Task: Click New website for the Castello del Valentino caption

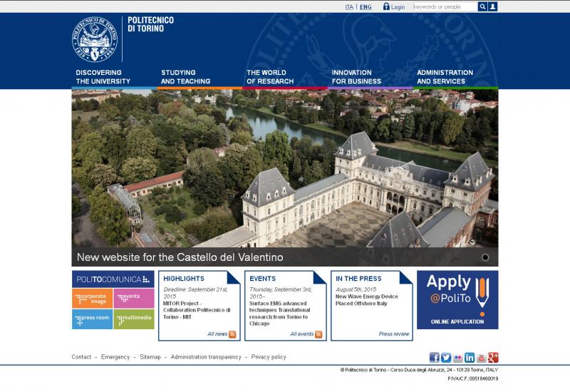Action: pos(180,257)
